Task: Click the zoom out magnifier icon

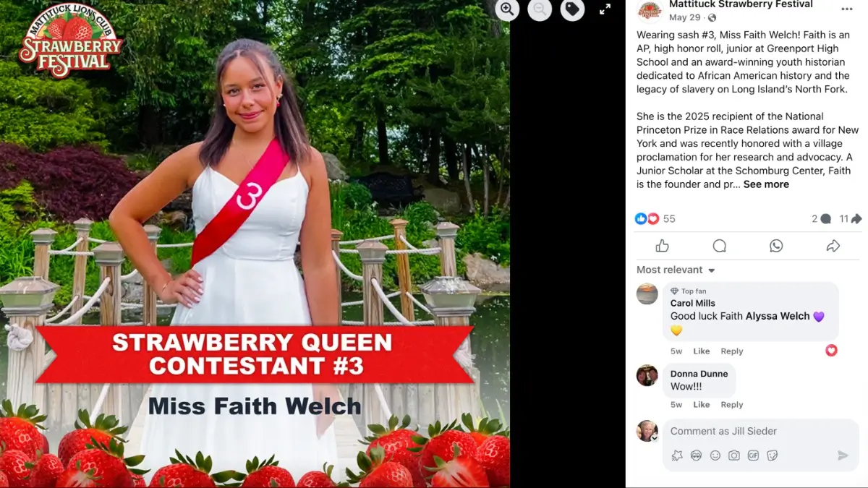Action: [540, 9]
